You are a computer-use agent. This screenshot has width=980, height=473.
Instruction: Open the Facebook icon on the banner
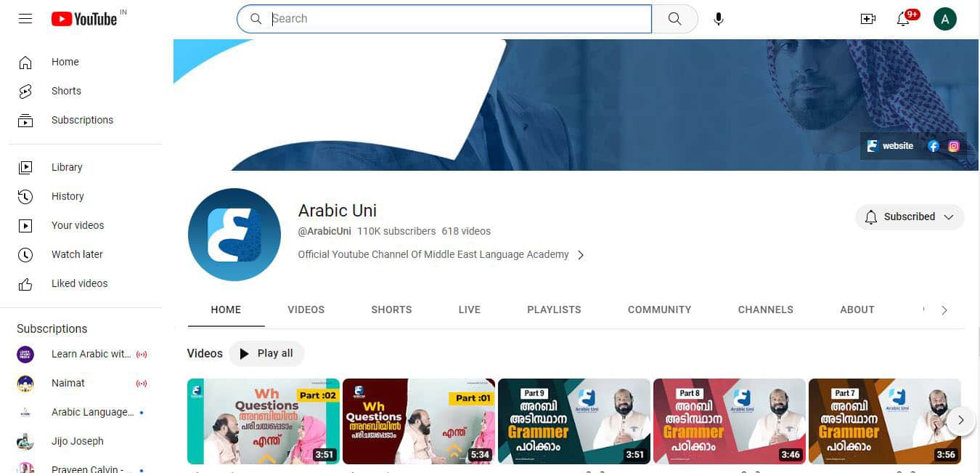933,145
